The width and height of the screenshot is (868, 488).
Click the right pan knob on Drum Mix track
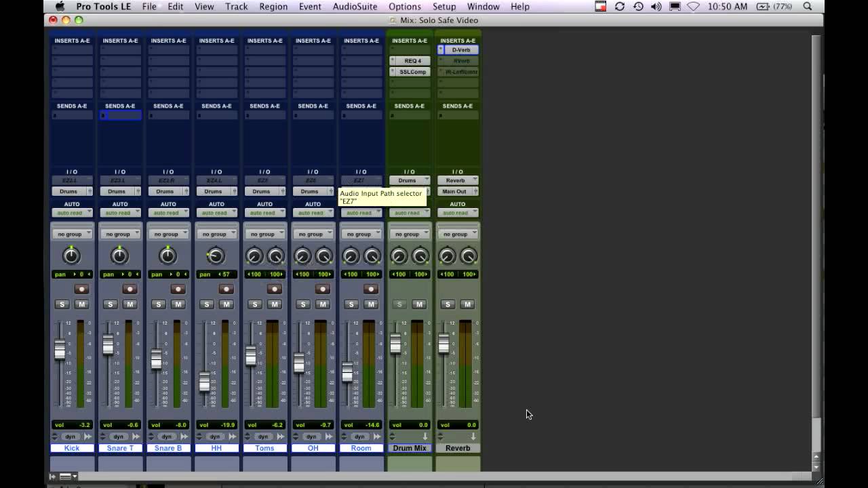[x=420, y=256]
